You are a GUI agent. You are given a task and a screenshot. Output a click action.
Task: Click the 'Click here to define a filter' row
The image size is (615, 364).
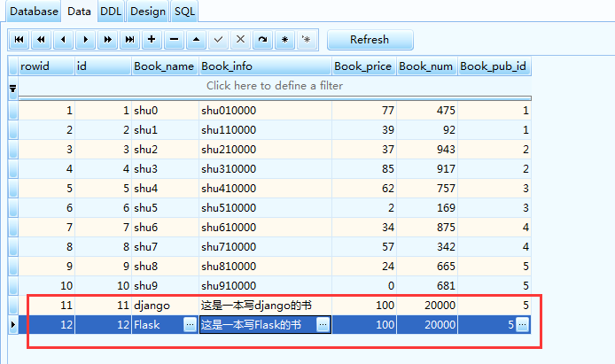point(275,86)
